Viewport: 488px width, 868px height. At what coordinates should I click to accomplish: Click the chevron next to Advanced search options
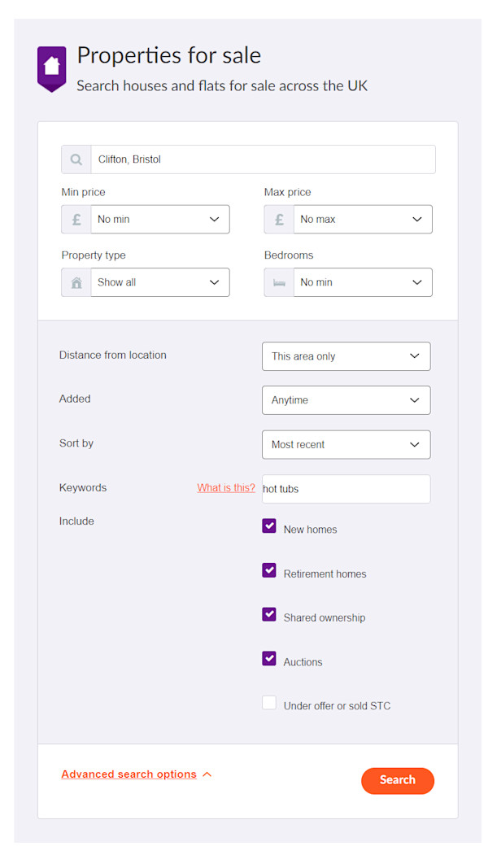[207, 775]
